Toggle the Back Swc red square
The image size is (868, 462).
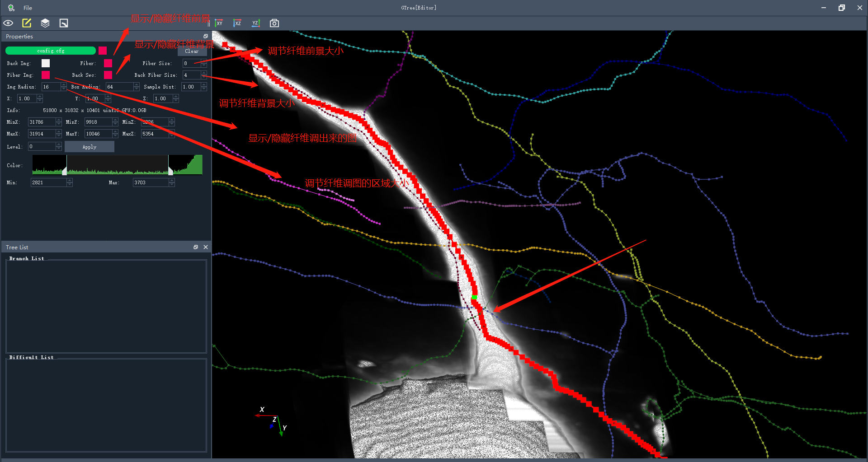(108, 75)
